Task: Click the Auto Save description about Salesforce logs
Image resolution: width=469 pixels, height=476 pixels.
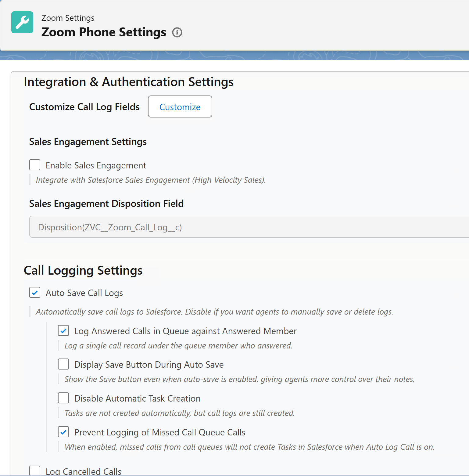Action: [x=214, y=312]
